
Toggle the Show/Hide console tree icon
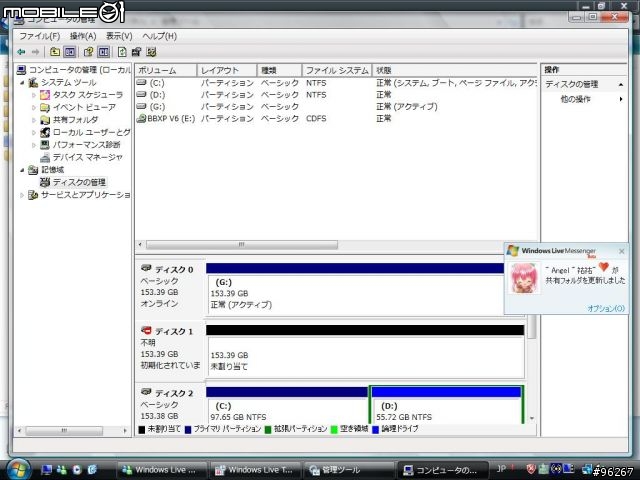70,52
